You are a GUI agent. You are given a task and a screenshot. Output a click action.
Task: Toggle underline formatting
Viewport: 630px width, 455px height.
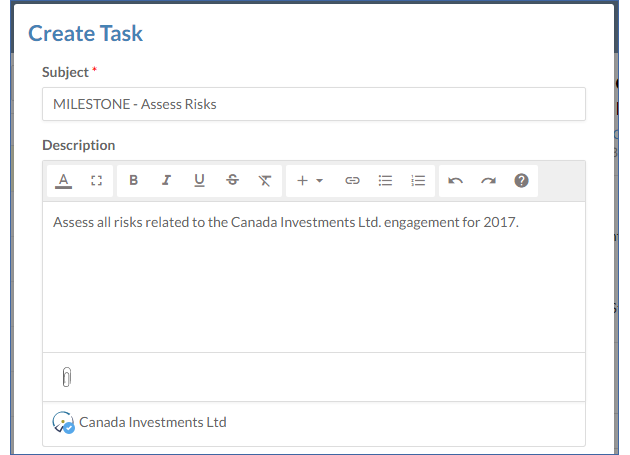(x=199, y=181)
